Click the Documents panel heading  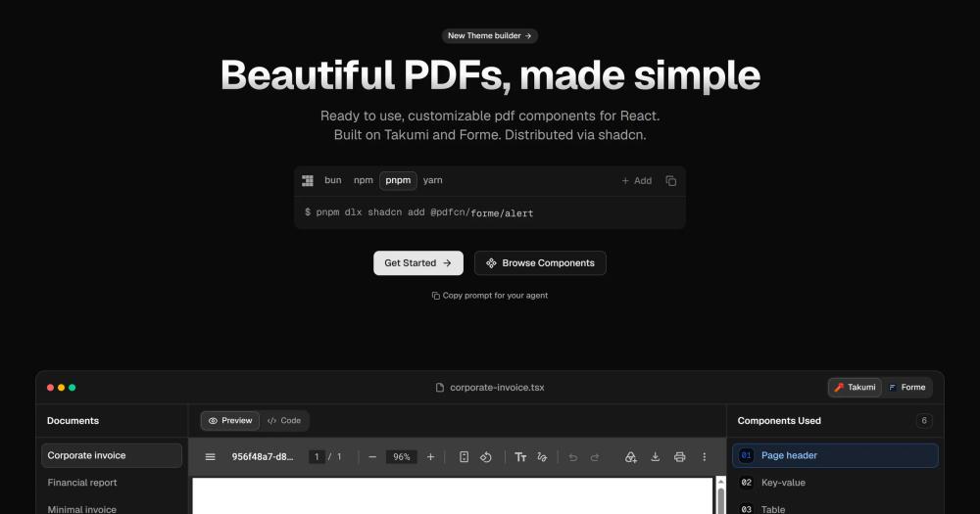click(x=73, y=420)
